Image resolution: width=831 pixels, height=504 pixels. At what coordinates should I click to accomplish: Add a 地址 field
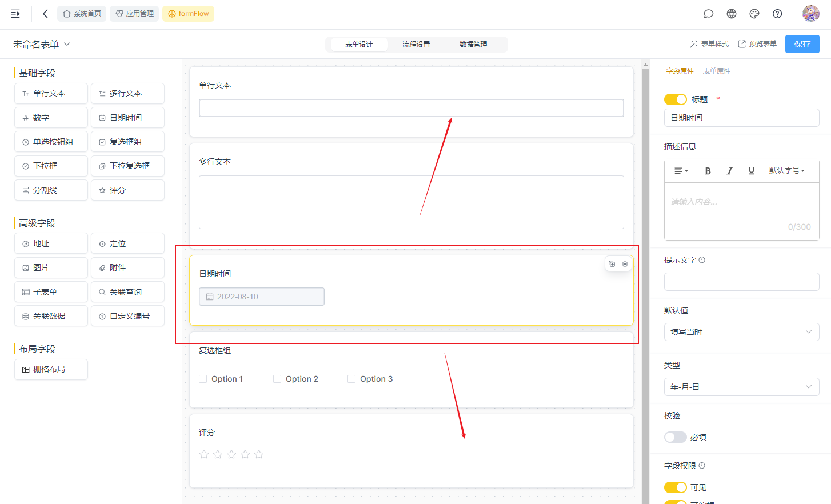point(51,243)
